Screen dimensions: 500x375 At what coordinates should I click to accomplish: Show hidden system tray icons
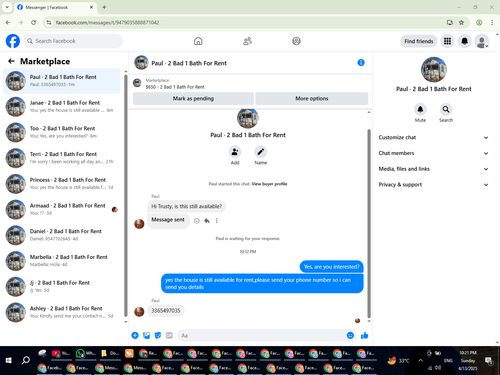[420, 360]
